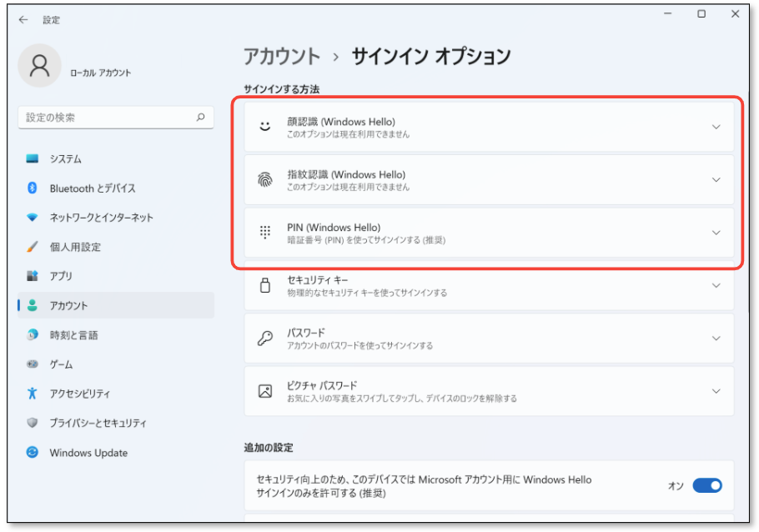Image resolution: width=759 pixels, height=532 pixels.
Task: Expand セキュリティ キー chevron
Action: click(716, 285)
